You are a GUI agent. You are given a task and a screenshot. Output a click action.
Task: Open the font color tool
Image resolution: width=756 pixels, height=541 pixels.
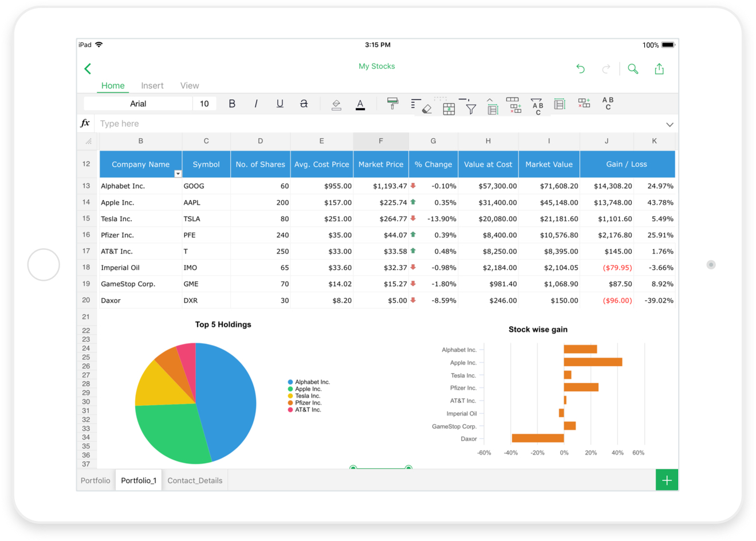point(360,105)
